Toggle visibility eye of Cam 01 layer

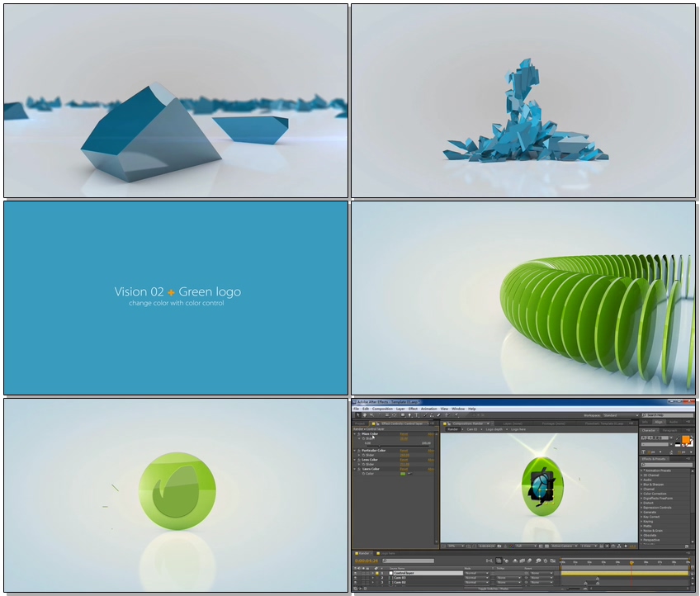357,578
